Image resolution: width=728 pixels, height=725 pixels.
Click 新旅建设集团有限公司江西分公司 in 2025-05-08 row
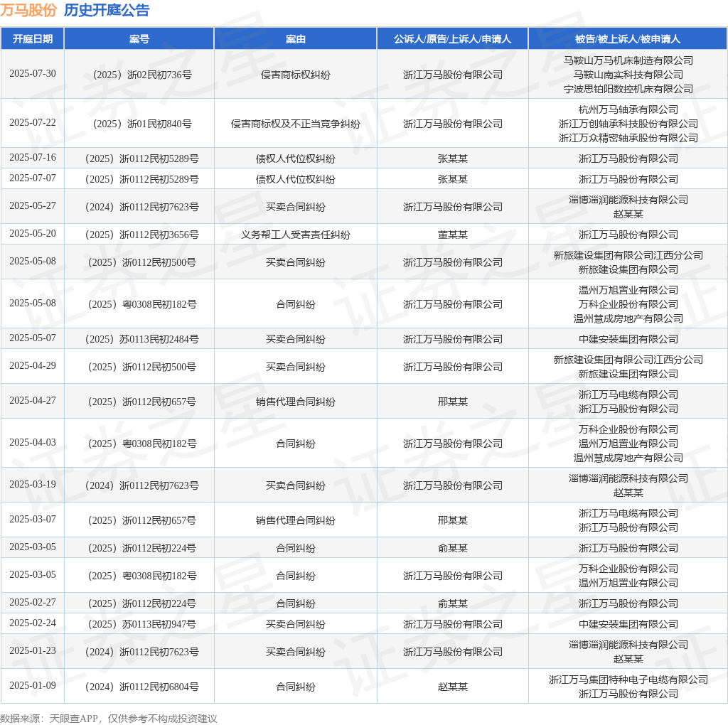tap(628, 255)
